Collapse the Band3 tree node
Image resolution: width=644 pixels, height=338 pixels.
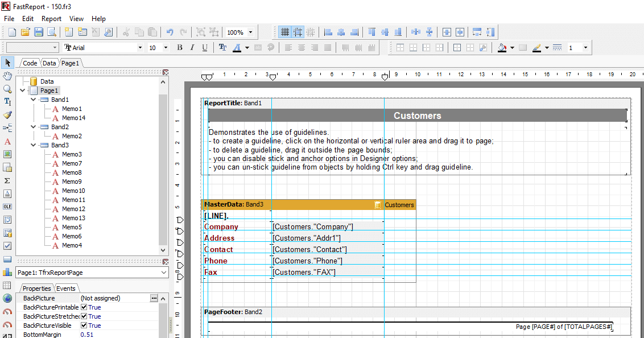click(x=33, y=145)
